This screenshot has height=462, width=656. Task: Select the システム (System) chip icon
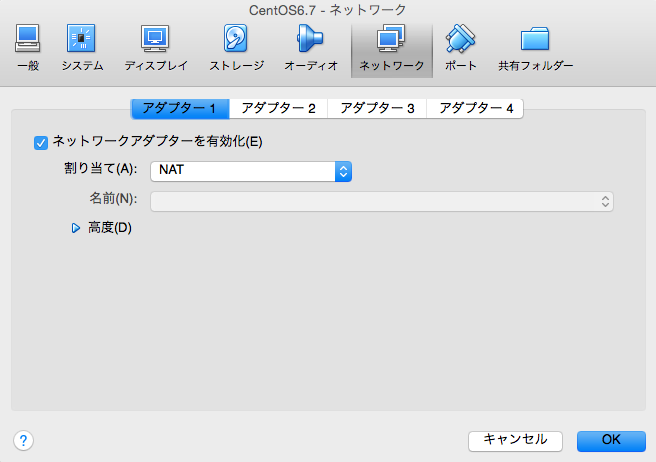81,38
